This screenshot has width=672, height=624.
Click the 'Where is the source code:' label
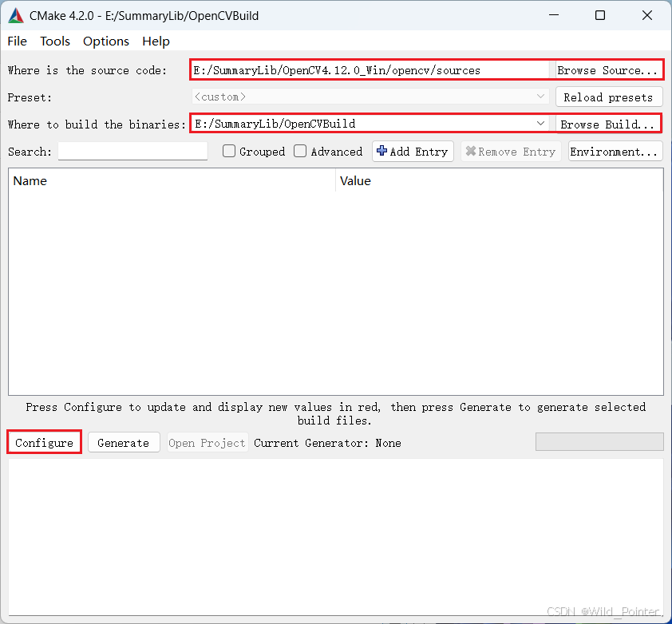pyautogui.click(x=88, y=70)
